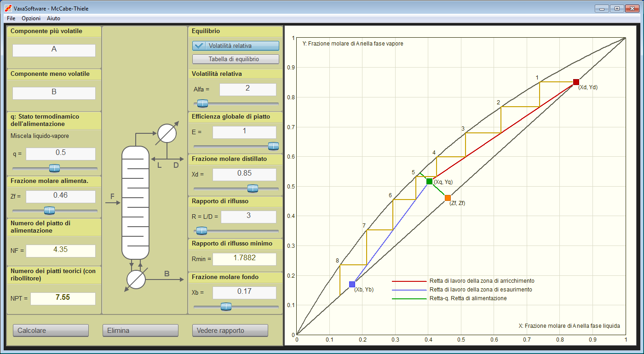Open the File menu

11,18
